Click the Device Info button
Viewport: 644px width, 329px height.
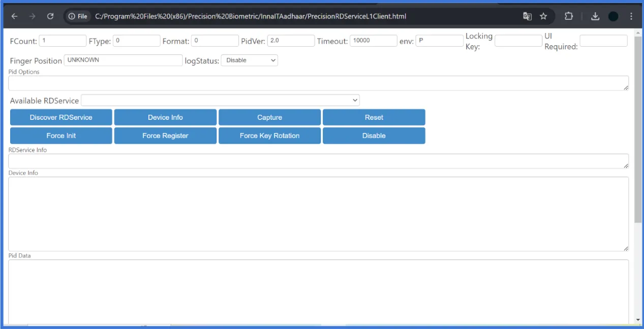(165, 117)
